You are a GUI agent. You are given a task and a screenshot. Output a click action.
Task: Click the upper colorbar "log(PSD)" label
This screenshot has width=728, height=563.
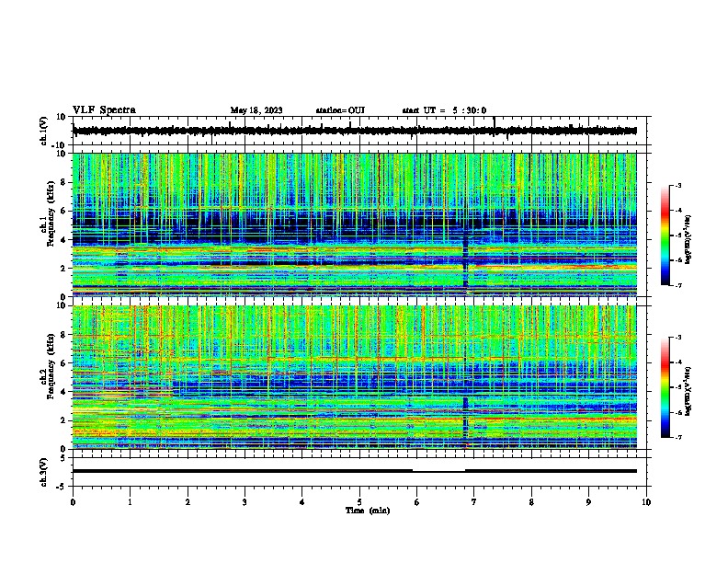point(688,240)
